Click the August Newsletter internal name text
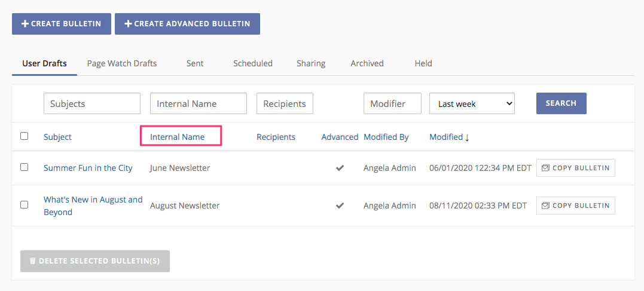Image resolution: width=644 pixels, height=291 pixels. (185, 206)
